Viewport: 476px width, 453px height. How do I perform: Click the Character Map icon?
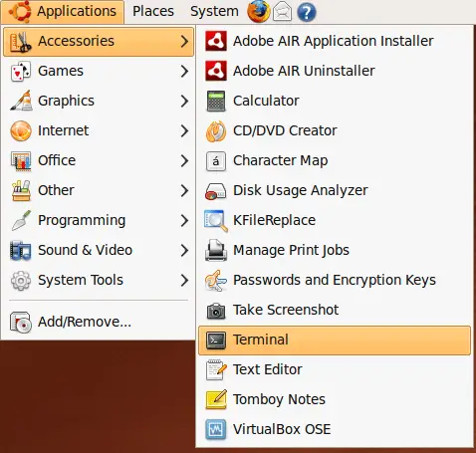(x=216, y=161)
